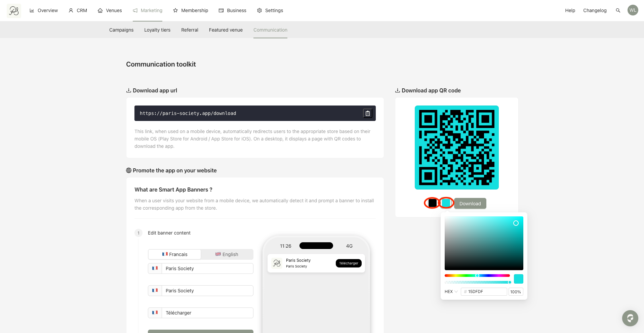Click the Settings gear icon
Viewport: 644px width, 333px height.
pos(259,10)
